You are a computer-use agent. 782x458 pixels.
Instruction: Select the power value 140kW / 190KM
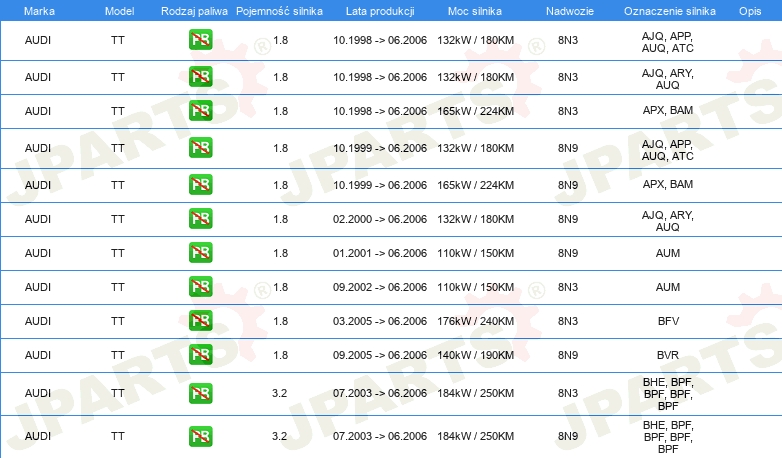coord(475,355)
